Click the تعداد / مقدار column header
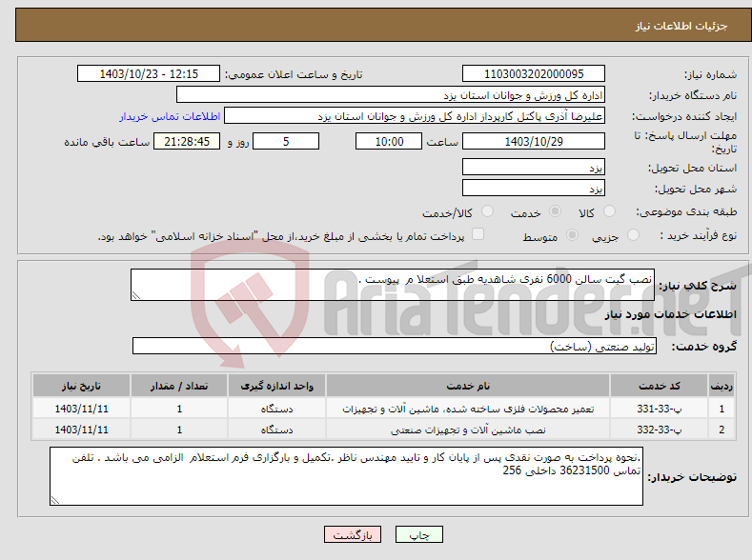The width and height of the screenshot is (752, 560). tap(179, 386)
